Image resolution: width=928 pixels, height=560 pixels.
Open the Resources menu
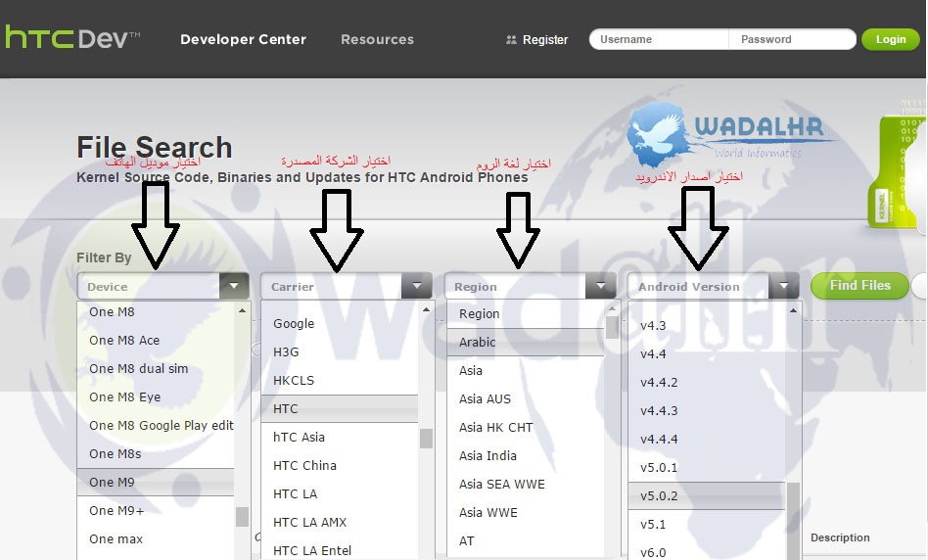click(377, 40)
